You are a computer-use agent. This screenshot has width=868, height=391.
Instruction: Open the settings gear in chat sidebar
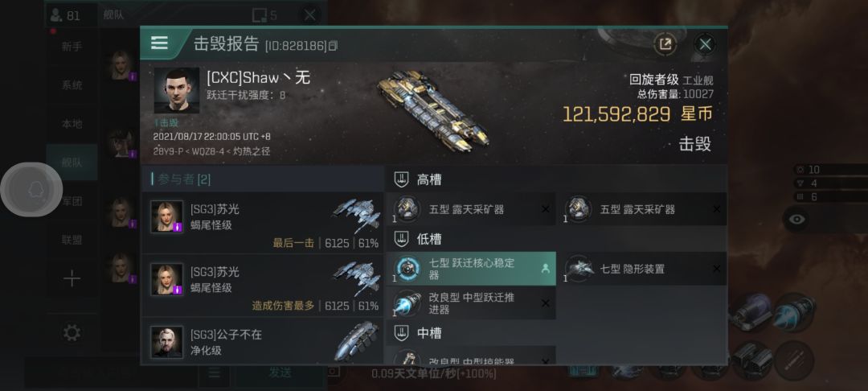point(72,333)
